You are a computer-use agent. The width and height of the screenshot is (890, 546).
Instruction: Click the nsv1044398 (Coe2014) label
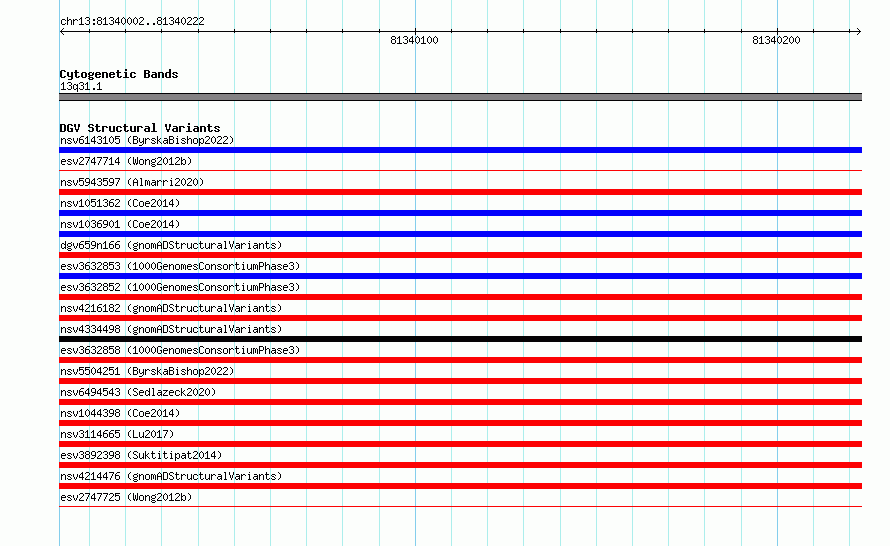[120, 413]
